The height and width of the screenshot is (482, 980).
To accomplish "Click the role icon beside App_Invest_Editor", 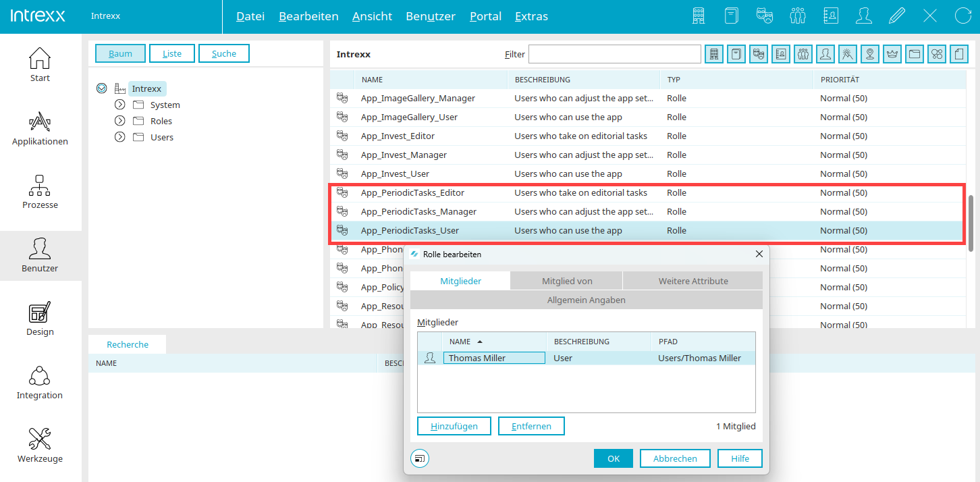I will point(342,136).
